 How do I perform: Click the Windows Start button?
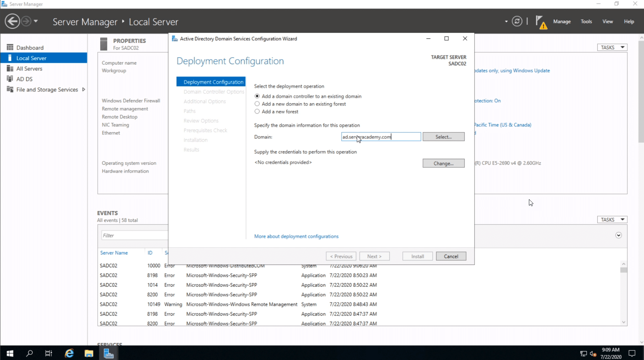point(10,353)
